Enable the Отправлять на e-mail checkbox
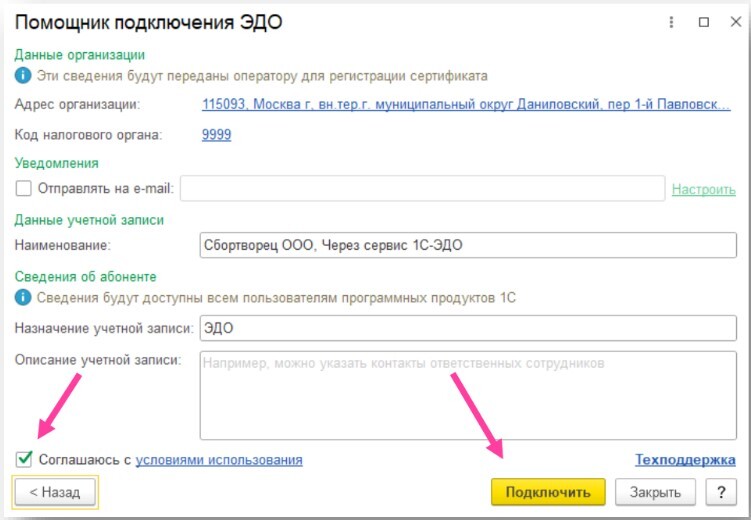The width and height of the screenshot is (751, 520). point(24,188)
